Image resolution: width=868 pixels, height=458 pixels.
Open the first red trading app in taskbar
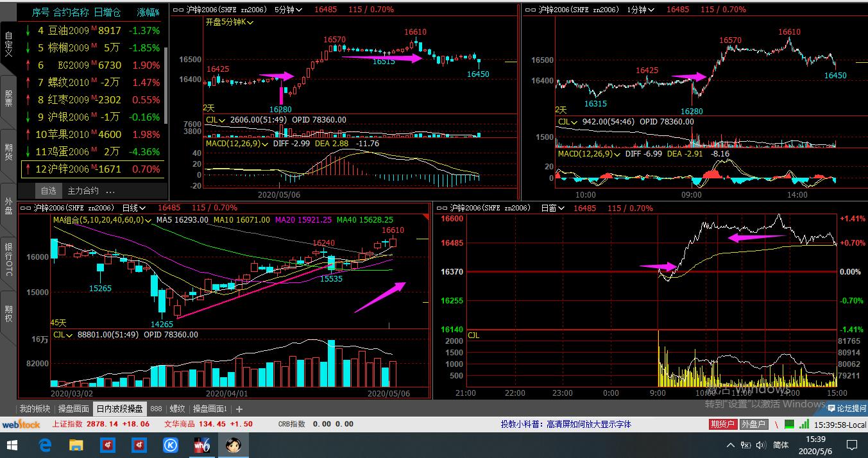pos(108,445)
